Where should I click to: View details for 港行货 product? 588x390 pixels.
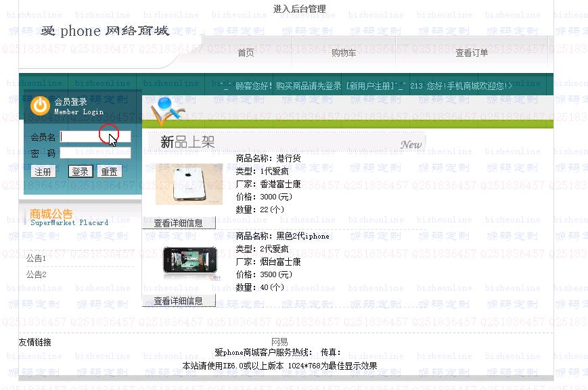pos(179,223)
